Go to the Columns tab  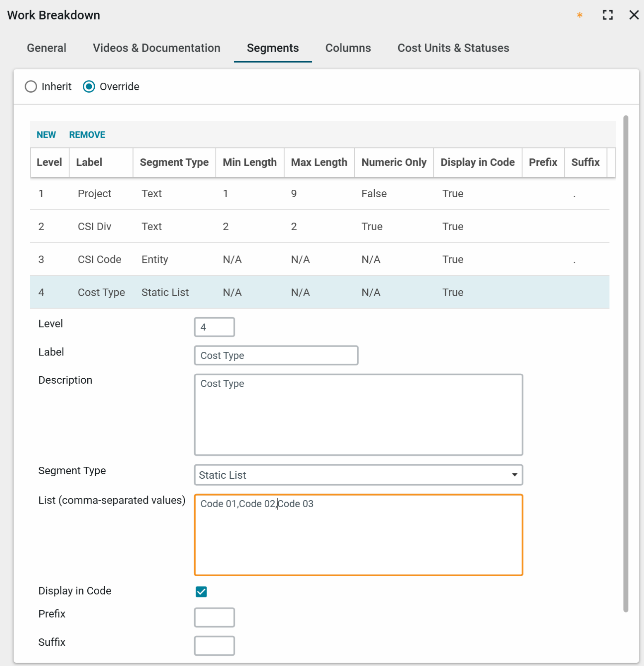[x=348, y=48]
